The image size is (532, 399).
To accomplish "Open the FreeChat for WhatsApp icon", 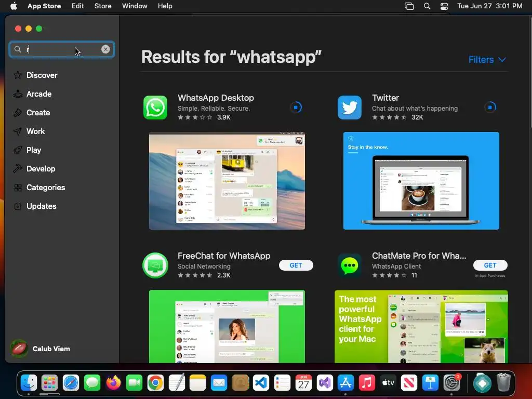I will coord(155,265).
